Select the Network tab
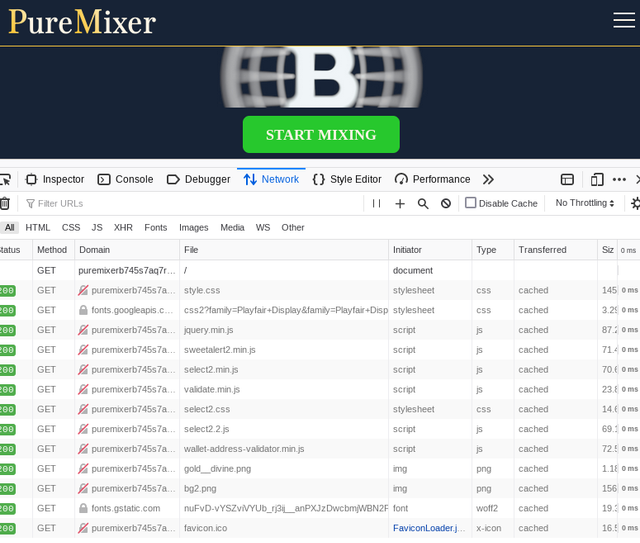 click(271, 179)
